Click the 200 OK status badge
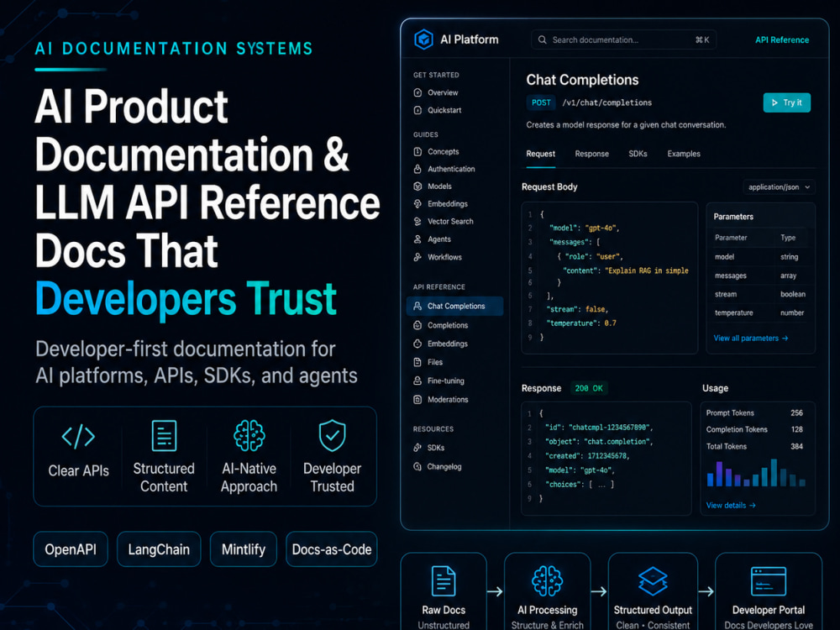This screenshot has width=840, height=630. pyautogui.click(x=589, y=388)
